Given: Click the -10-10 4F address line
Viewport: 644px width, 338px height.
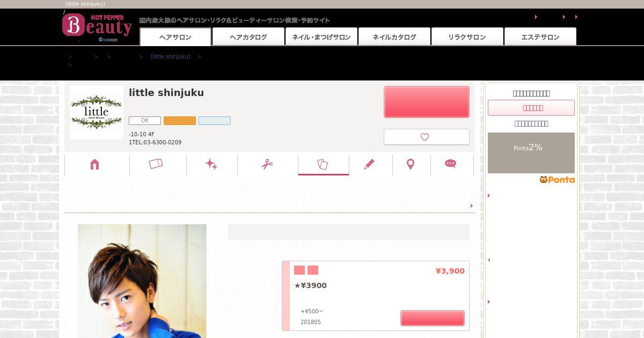Looking at the screenshot, I should pos(142,134).
